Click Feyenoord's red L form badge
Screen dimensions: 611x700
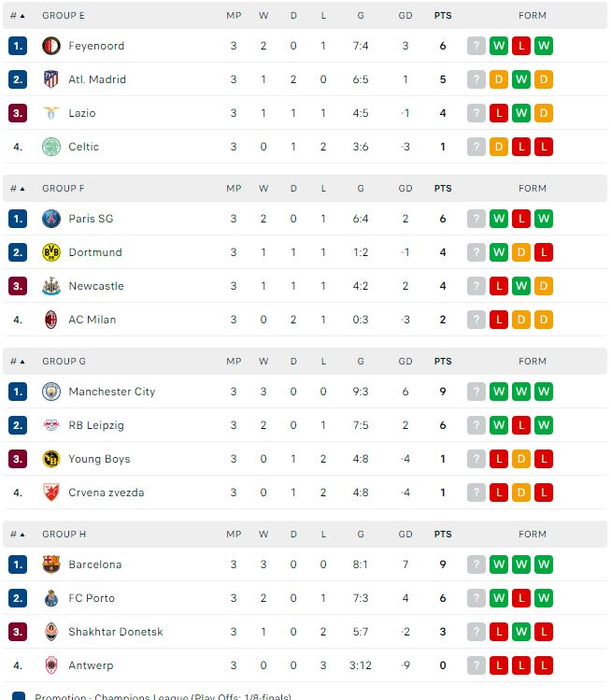(521, 46)
